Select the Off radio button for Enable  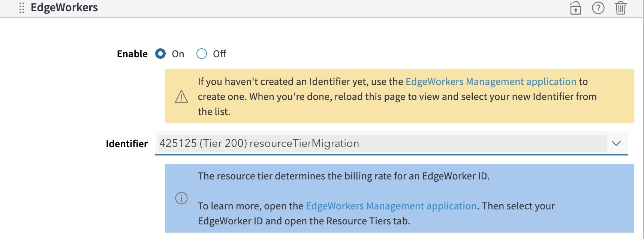202,54
